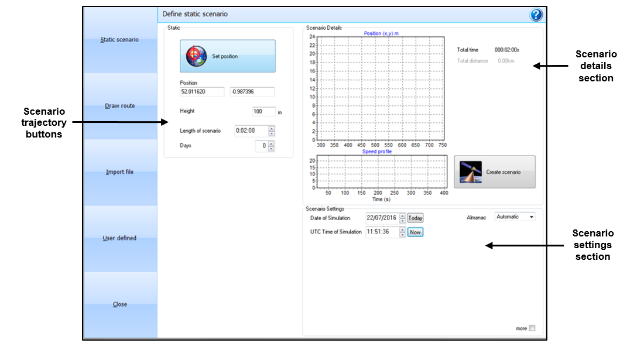The width and height of the screenshot is (644, 350).
Task: Click the Height field showing 100
Action: (x=263, y=111)
